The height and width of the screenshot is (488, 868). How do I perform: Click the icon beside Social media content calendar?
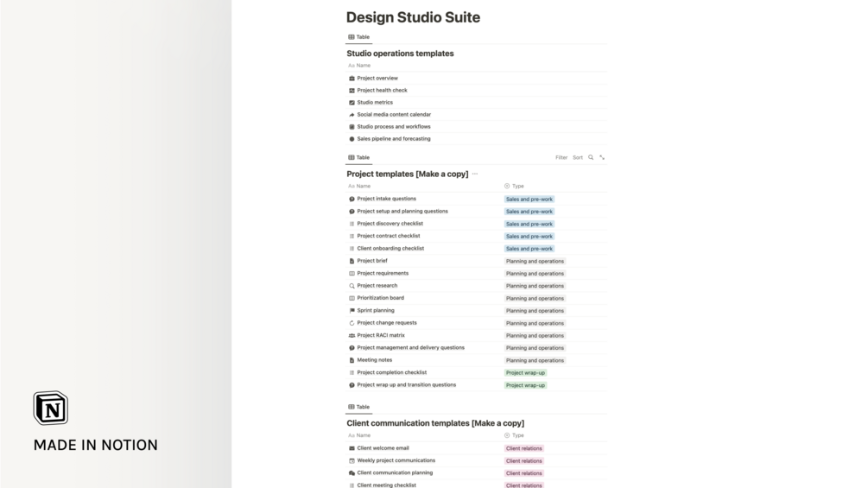coord(352,115)
